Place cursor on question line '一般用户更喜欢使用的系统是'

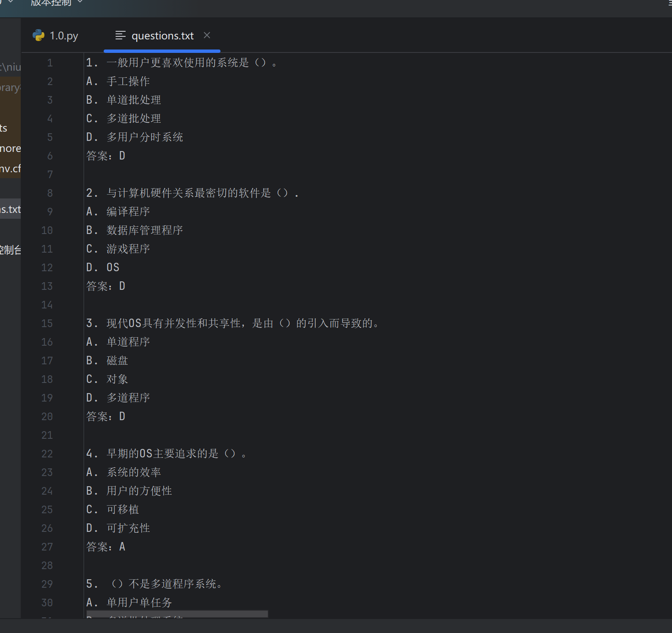point(181,63)
